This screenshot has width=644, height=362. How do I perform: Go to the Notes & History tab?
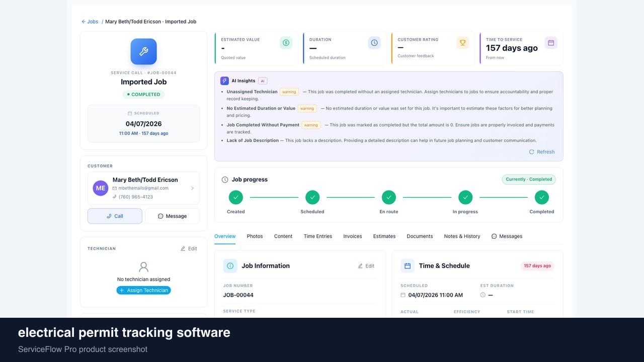[462, 236]
